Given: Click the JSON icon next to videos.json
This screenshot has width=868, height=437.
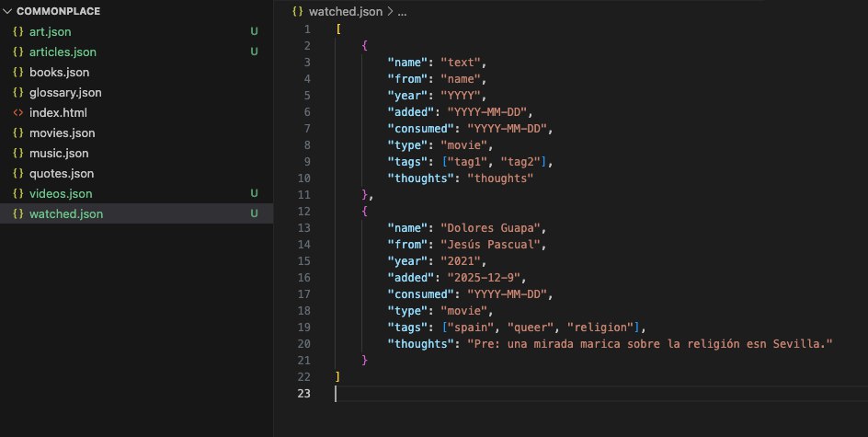Looking at the screenshot, I should (18, 193).
